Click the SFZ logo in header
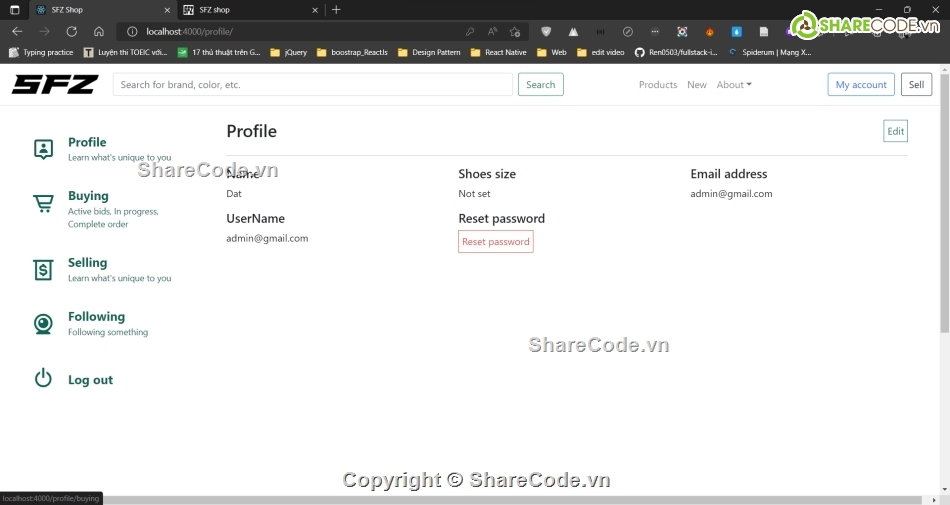Screen dimensions: 950x505 pos(55,85)
